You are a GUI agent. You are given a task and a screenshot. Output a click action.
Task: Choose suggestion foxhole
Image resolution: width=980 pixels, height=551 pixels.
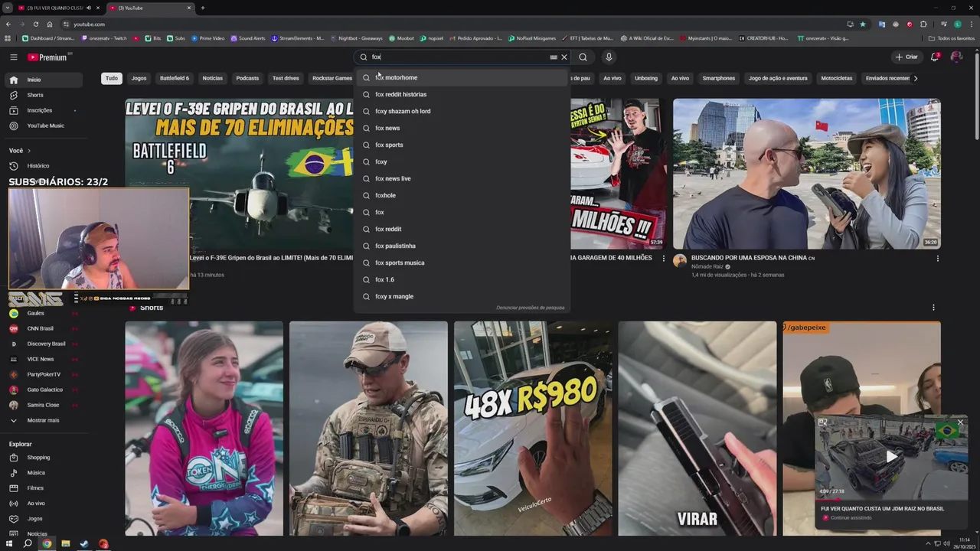(x=462, y=195)
